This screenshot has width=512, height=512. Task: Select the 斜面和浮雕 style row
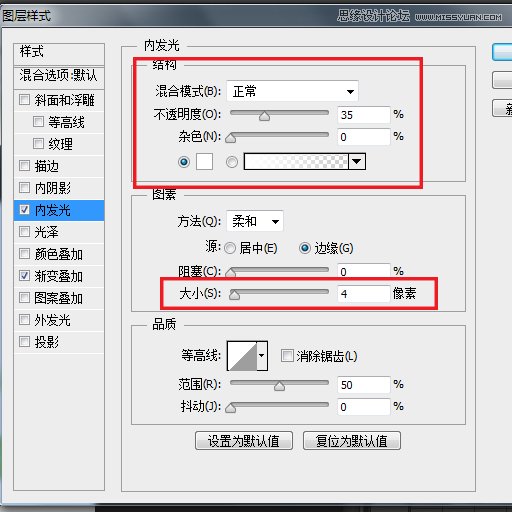point(59,100)
